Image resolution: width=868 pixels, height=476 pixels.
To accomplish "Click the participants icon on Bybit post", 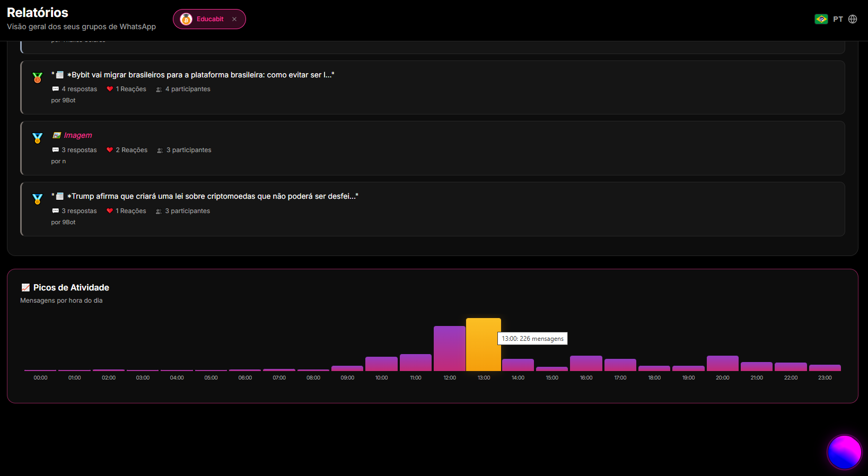I will (x=159, y=89).
